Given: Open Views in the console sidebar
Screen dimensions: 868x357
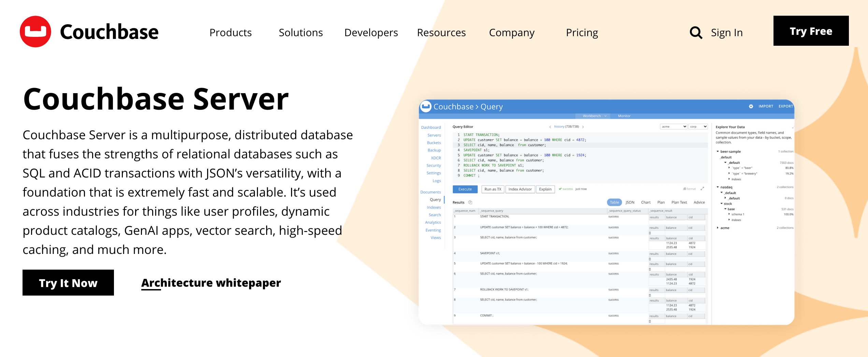Looking at the screenshot, I should pyautogui.click(x=436, y=238).
